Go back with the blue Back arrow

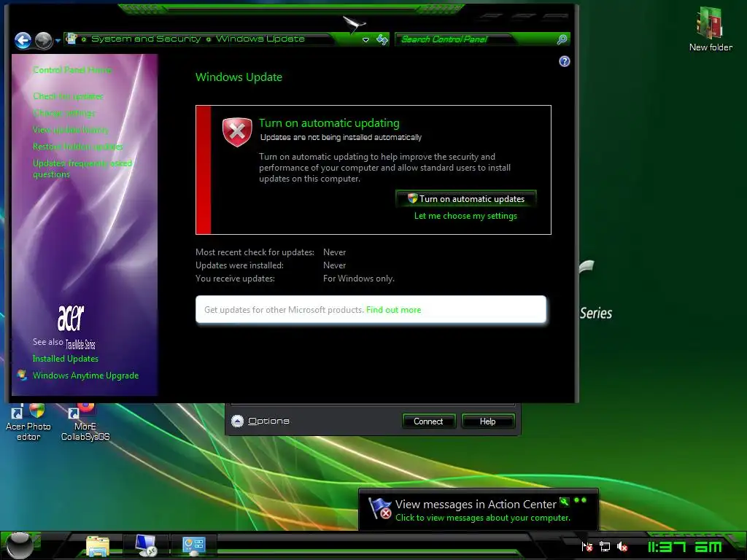[23, 41]
